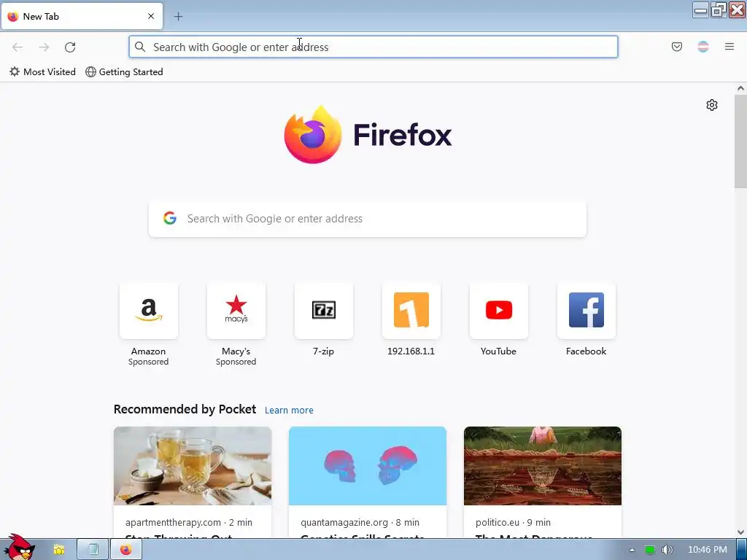Click the apartmenttherapy.com · 2 min text
Screen dimensions: 747x560
pos(189,522)
